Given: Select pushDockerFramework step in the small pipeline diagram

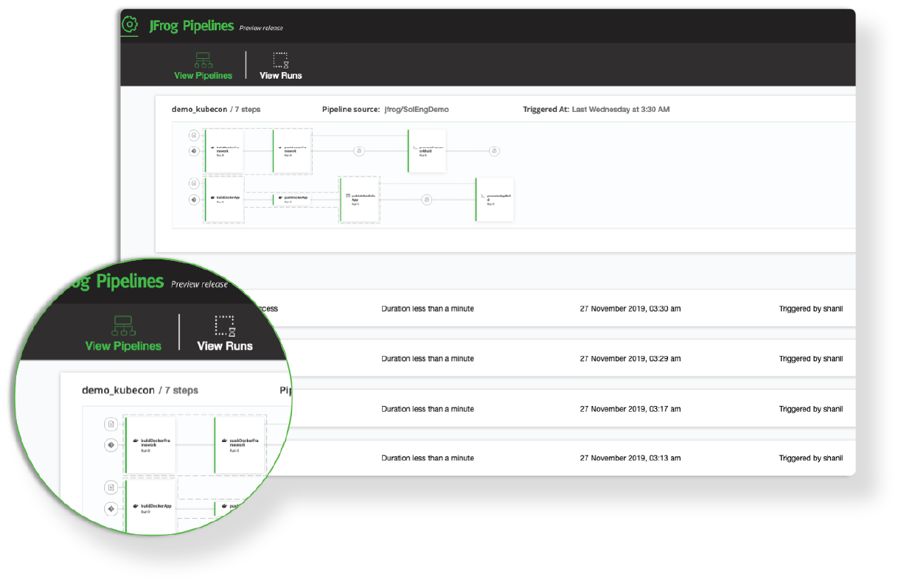Looking at the screenshot, I should (x=293, y=151).
